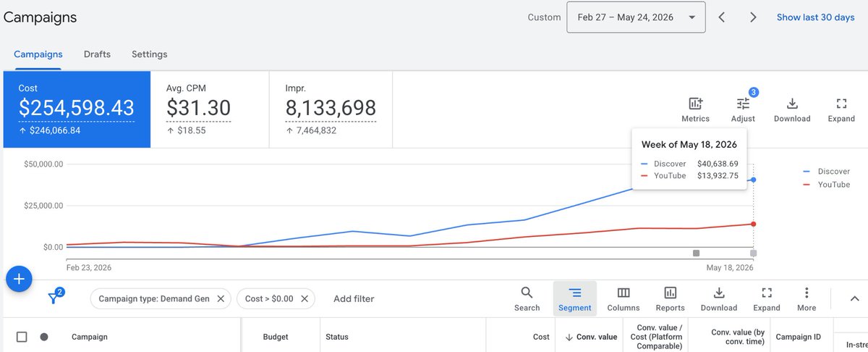Go to the previous date range

(x=721, y=17)
